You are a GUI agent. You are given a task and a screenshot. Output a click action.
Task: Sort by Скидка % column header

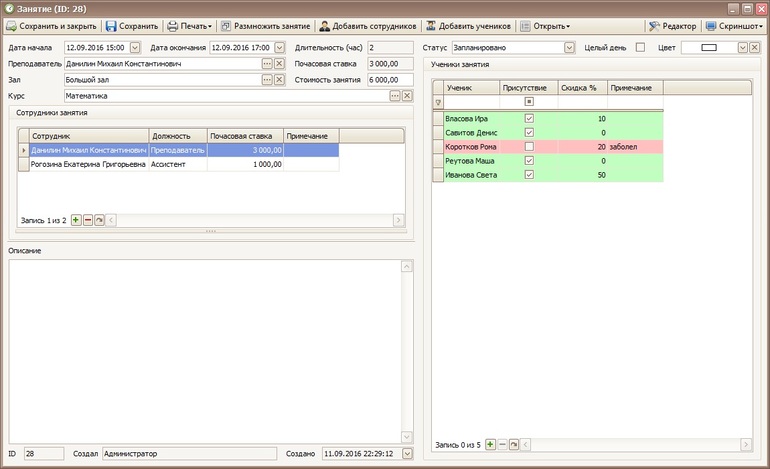coord(582,87)
